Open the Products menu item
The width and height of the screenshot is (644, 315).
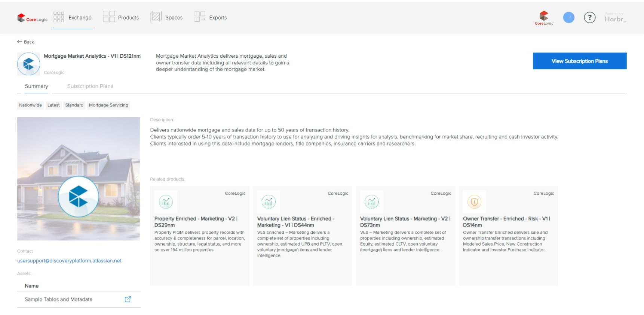(x=128, y=18)
